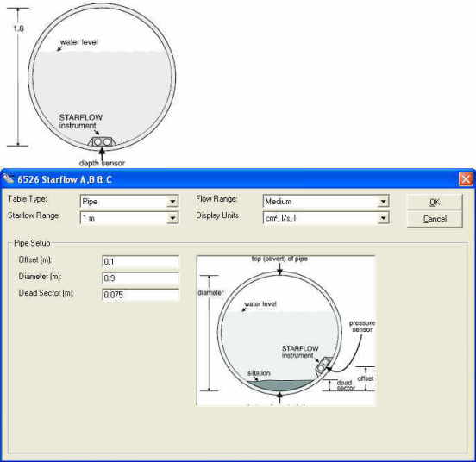Click the pipe setup diagram image
Screen dimensions: 476x462
pos(286,331)
